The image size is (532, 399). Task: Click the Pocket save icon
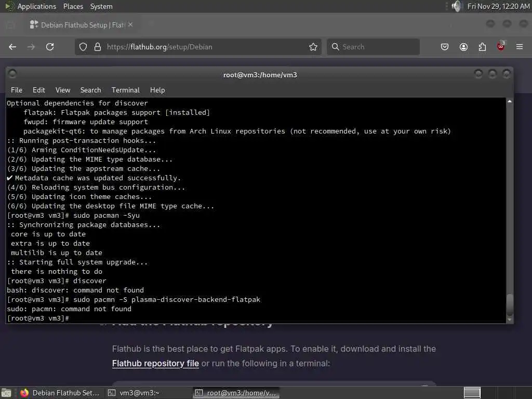[445, 47]
